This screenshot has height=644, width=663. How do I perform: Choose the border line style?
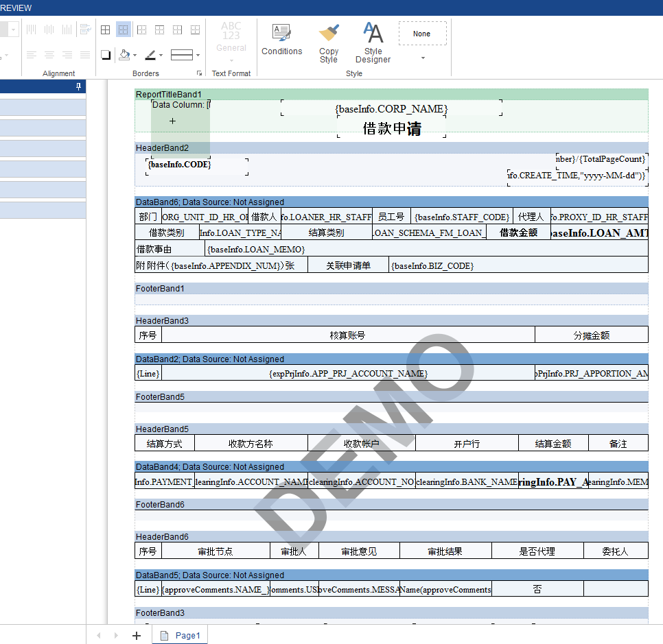(182, 55)
